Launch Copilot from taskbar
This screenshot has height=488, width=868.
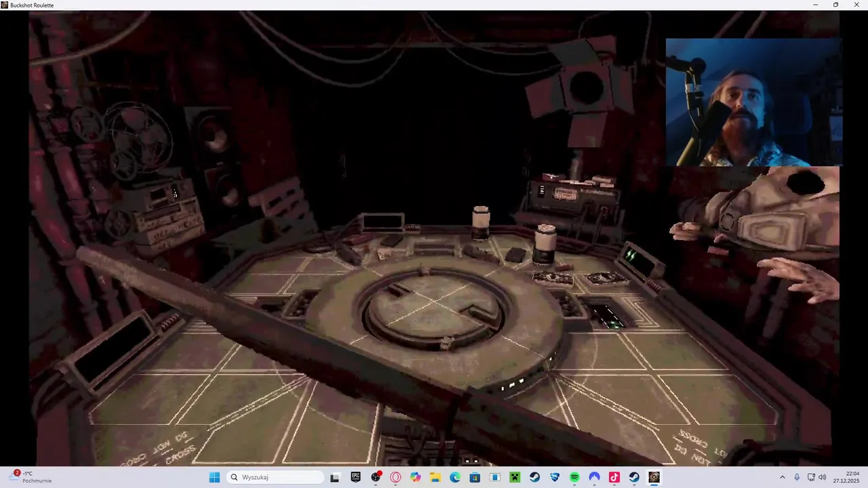415,477
